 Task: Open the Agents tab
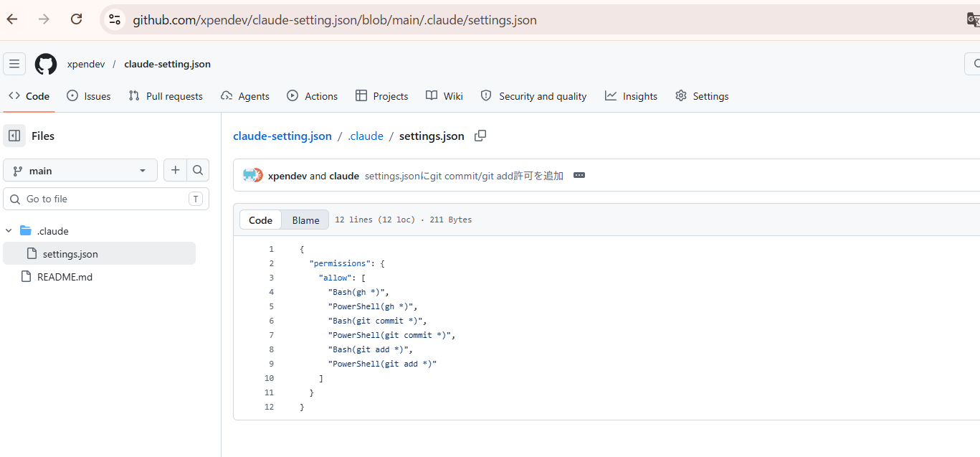(x=245, y=96)
